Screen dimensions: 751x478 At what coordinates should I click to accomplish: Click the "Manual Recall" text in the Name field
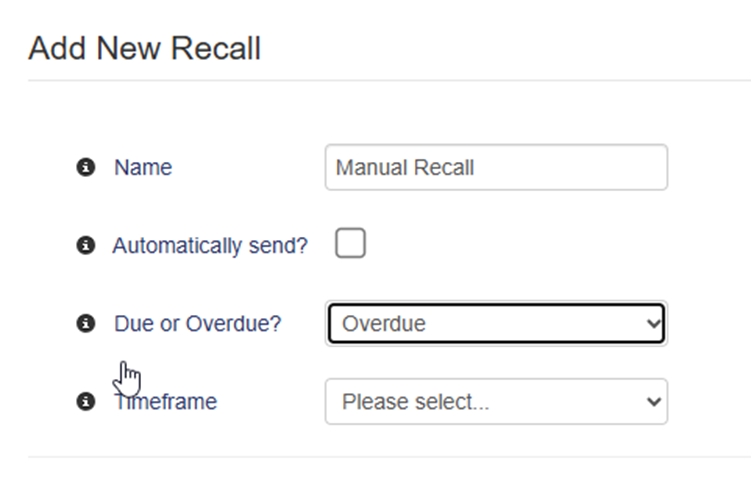405,167
